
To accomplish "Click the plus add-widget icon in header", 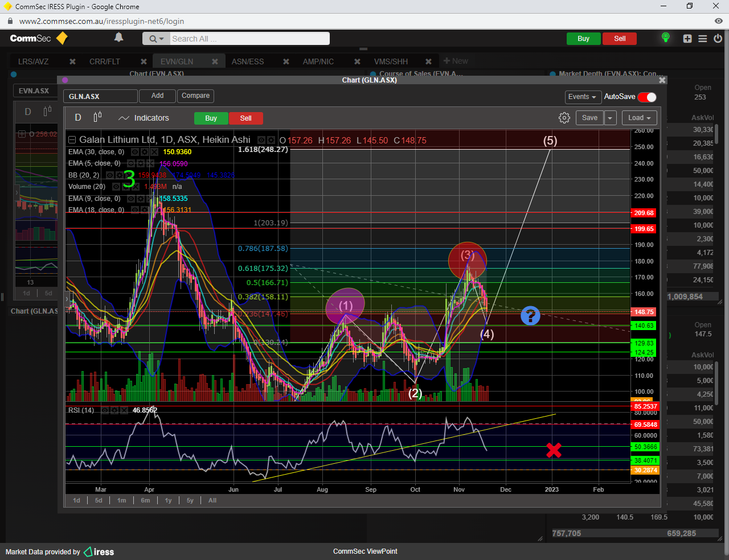I will 687,39.
